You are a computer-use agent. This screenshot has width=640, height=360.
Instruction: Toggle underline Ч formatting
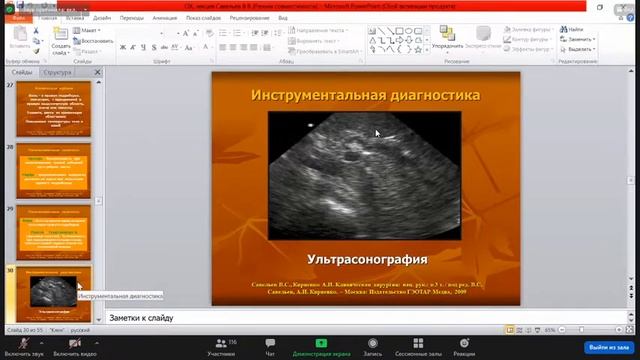143,48
